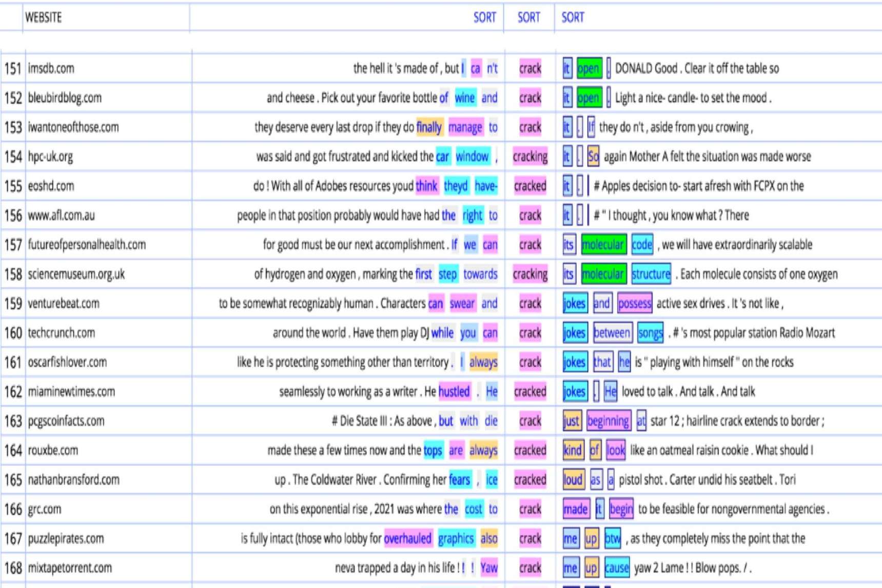This screenshot has height=588, width=882.
Task: Click the mixtapetorrent.com website link
Action: tap(69, 568)
